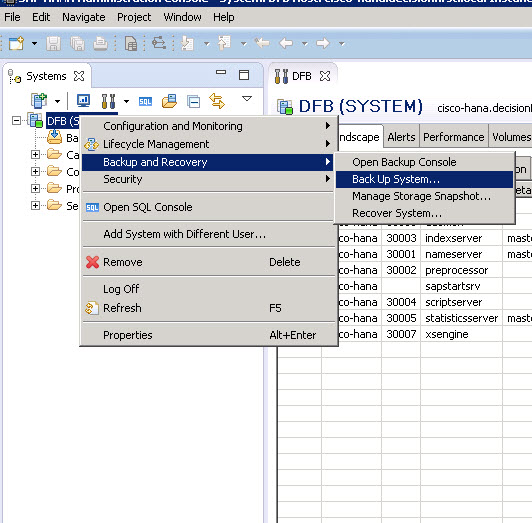Open the Navigate menu
The height and width of the screenshot is (523, 532).
click(84, 17)
